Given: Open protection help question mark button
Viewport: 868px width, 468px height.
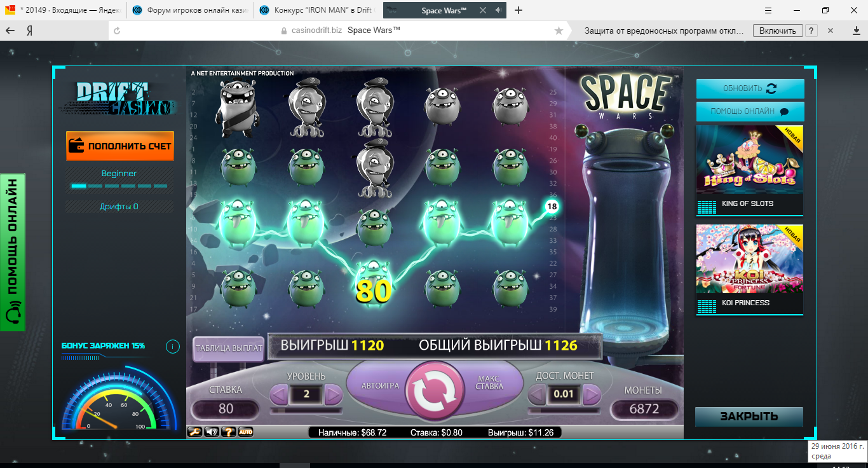Looking at the screenshot, I should (x=811, y=31).
